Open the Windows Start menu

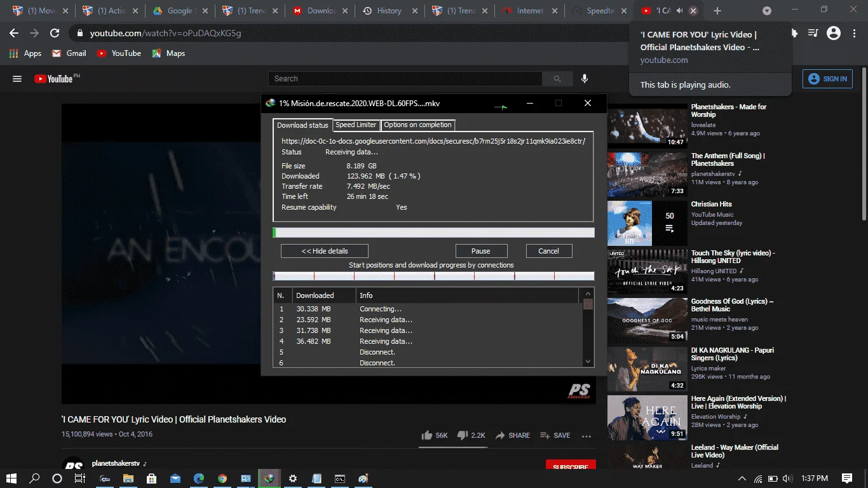click(11, 478)
